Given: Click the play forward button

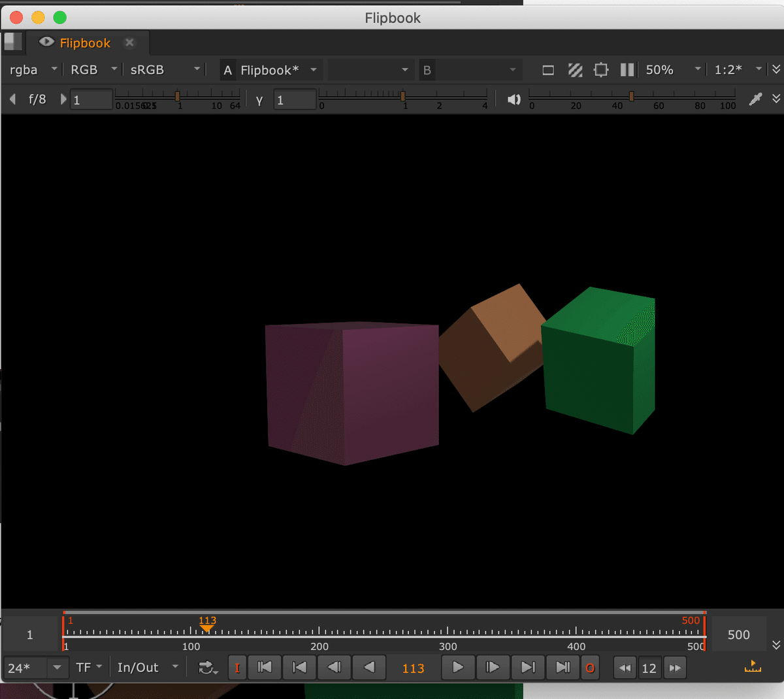Looking at the screenshot, I should (458, 668).
